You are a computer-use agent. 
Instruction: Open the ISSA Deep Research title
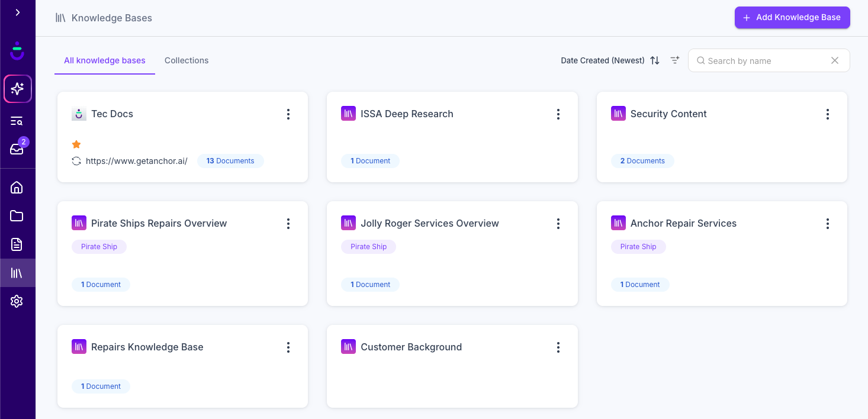pyautogui.click(x=407, y=114)
